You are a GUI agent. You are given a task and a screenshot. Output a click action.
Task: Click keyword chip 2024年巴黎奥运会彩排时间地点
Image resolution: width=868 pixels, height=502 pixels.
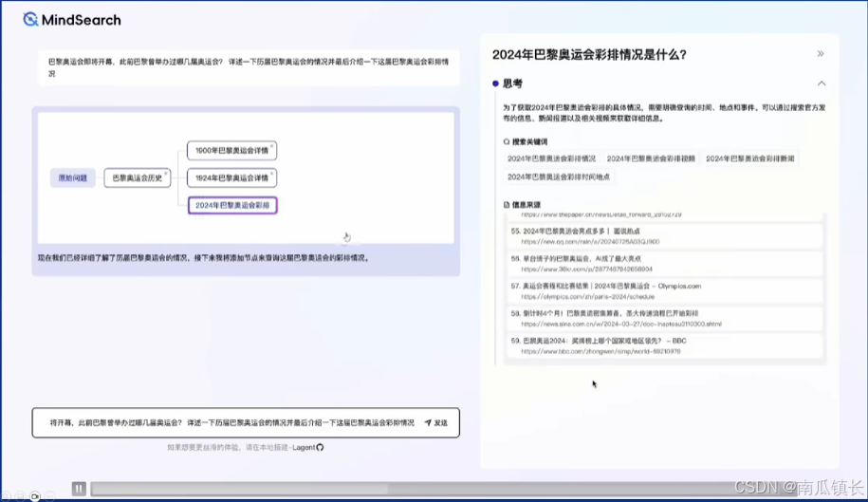click(x=559, y=177)
